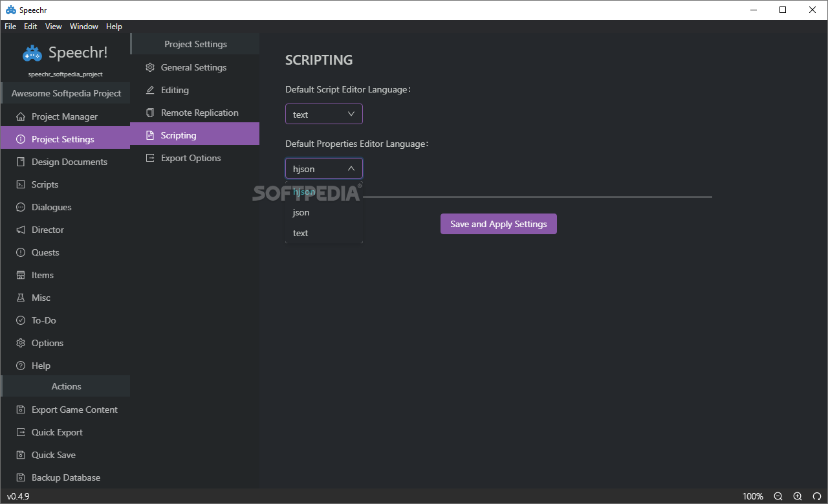Click the Quick Export arrow icon
This screenshot has height=504, width=828.
tap(20, 432)
